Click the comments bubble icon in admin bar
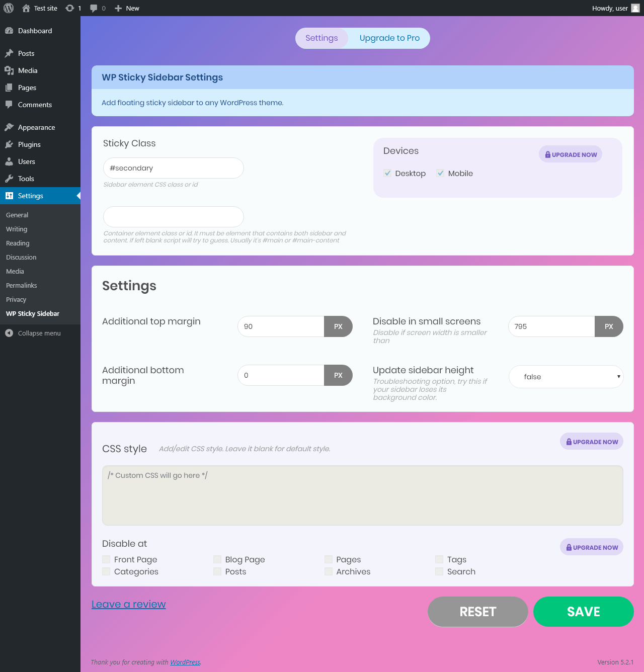The image size is (644, 672). 94,9
